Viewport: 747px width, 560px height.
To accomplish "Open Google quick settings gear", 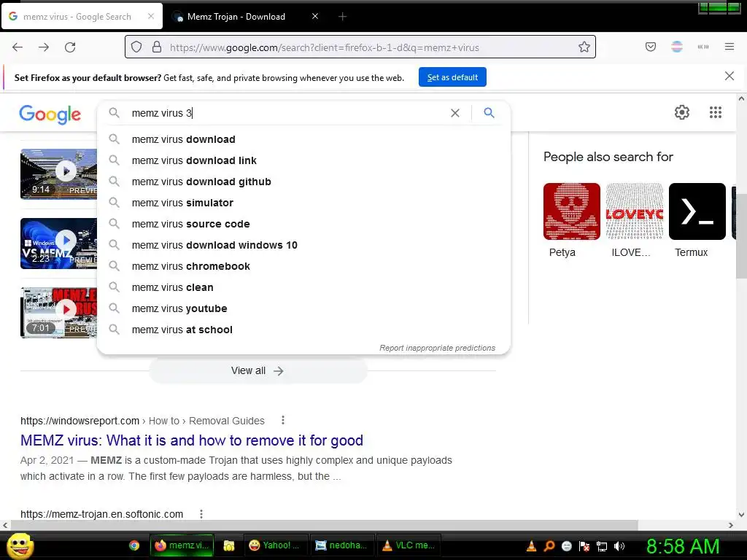I will tap(682, 112).
